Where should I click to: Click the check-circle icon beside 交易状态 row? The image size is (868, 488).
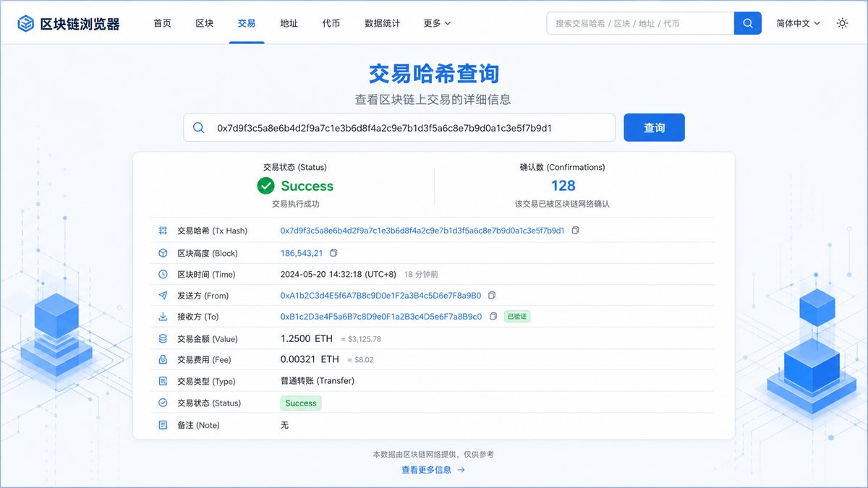[163, 403]
